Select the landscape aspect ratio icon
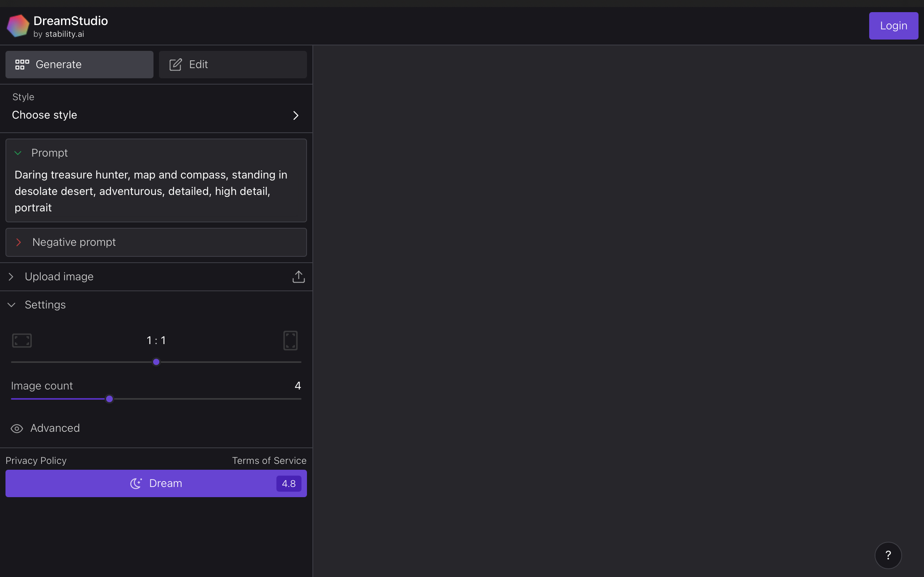The image size is (924, 577). (x=22, y=341)
